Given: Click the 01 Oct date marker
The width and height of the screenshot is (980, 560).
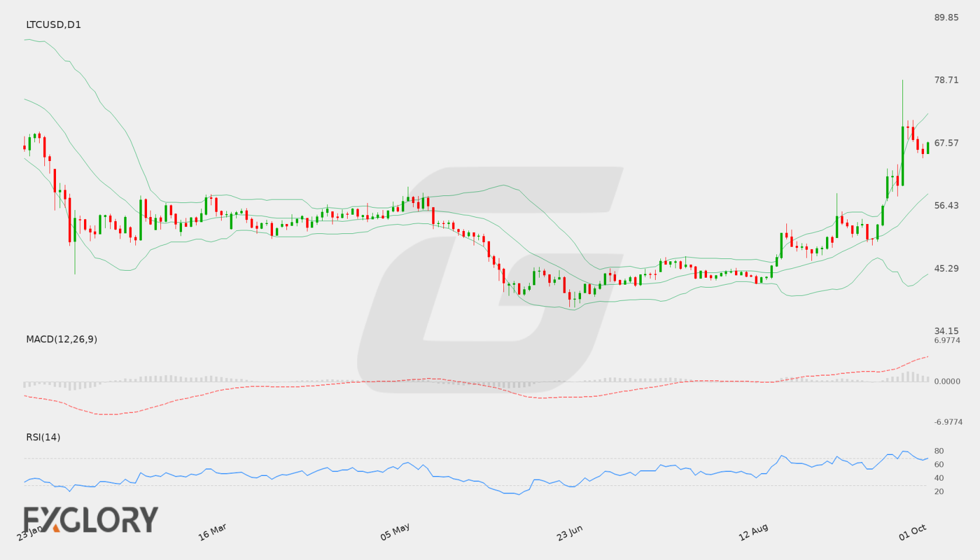Looking at the screenshot, I should [912, 532].
